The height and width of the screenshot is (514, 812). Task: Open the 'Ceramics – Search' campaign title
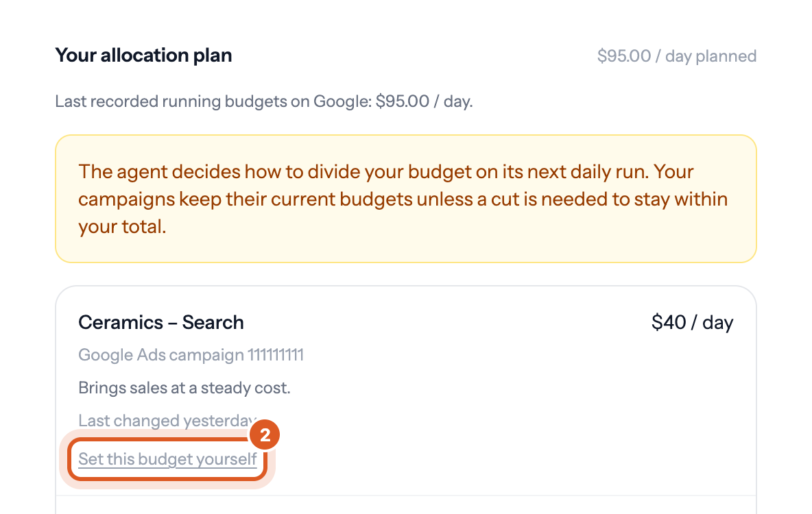point(161,323)
